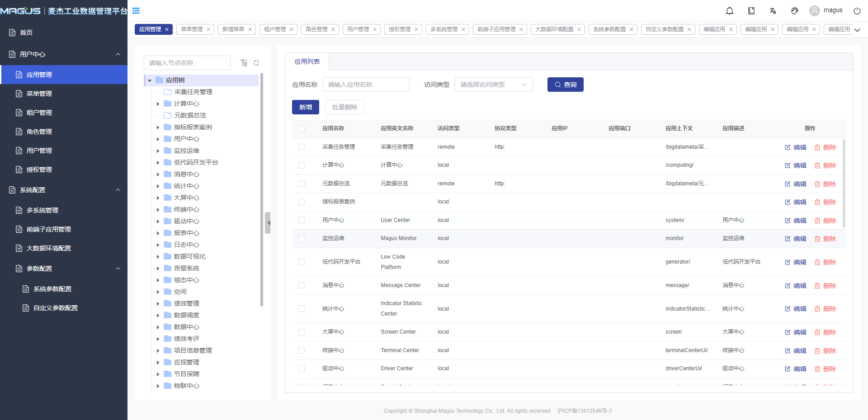Open the 访问类型 dropdown

tap(493, 85)
